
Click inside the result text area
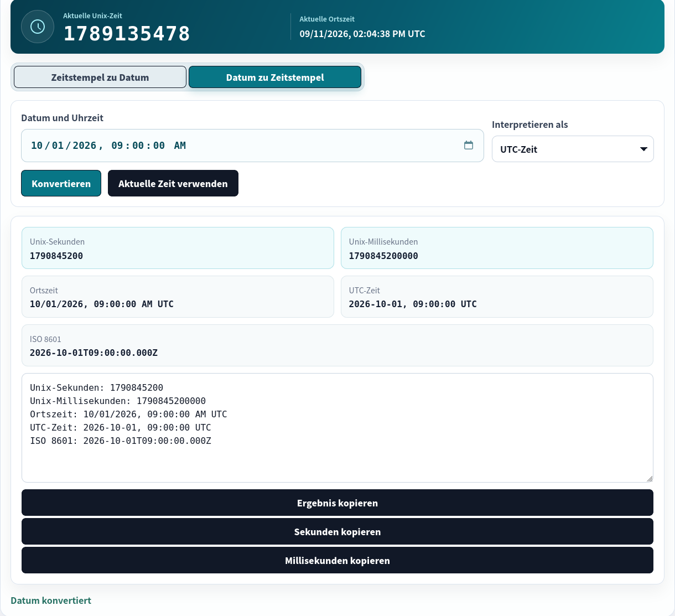[x=337, y=428]
